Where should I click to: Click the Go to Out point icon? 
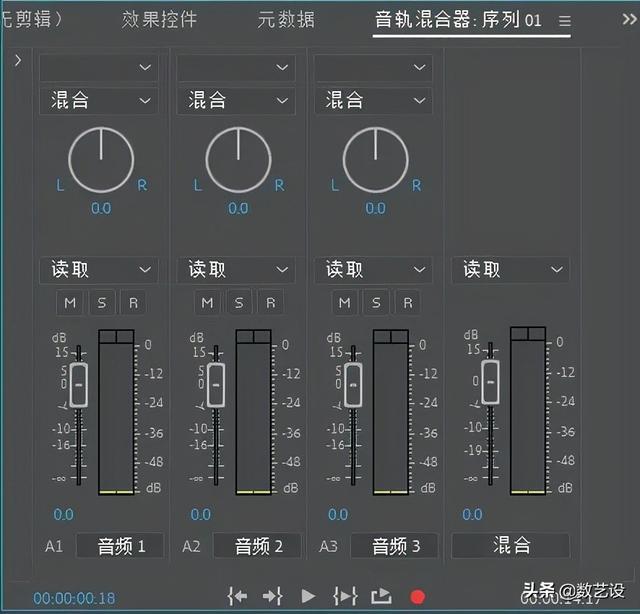(272, 596)
